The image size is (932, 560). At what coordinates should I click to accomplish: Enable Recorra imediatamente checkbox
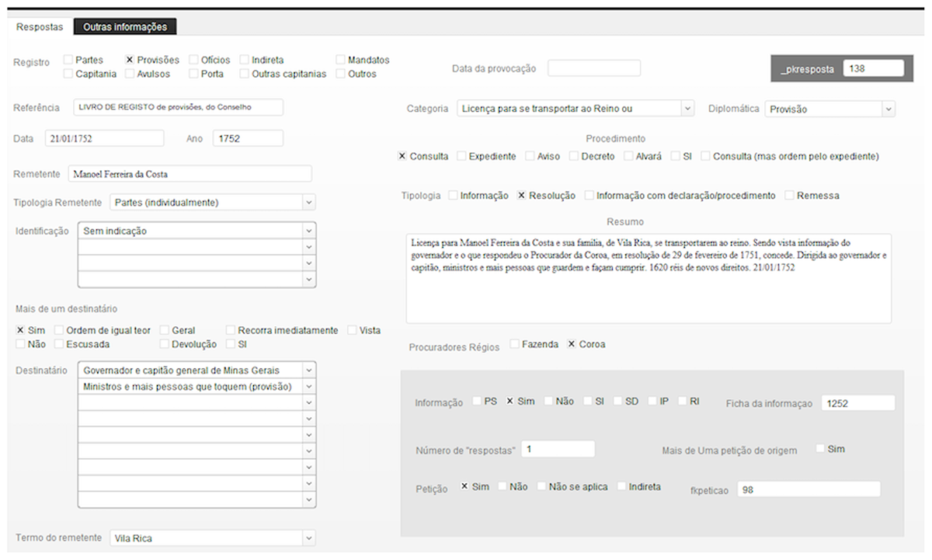coord(231,330)
